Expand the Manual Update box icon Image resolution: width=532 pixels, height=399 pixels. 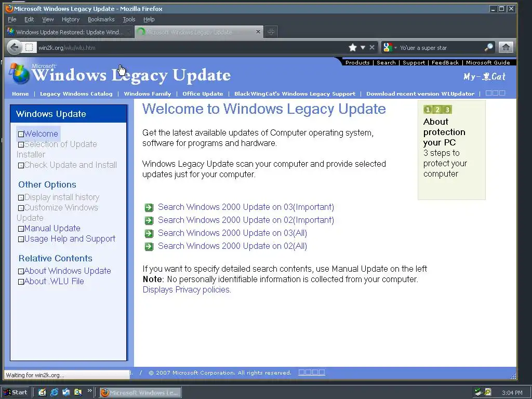point(21,229)
